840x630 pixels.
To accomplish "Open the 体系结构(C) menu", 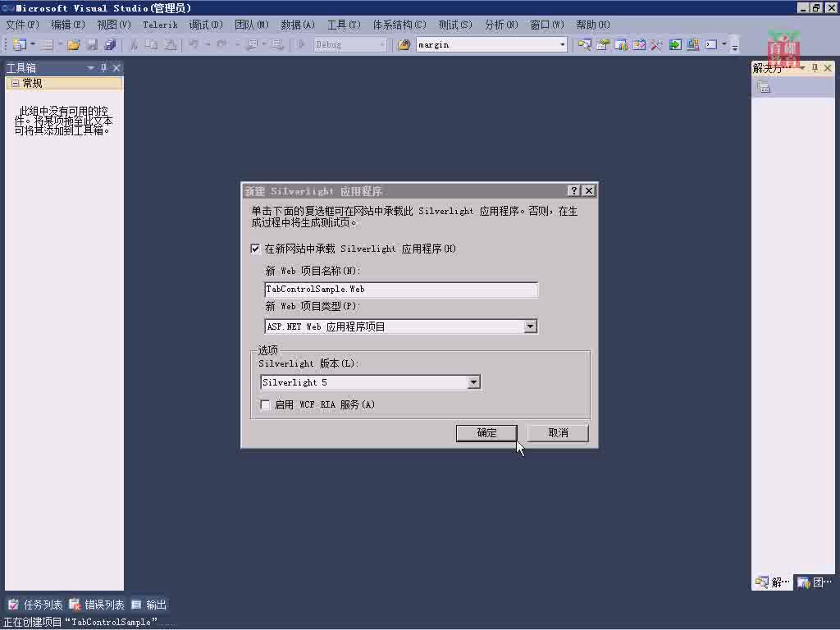I will click(399, 25).
